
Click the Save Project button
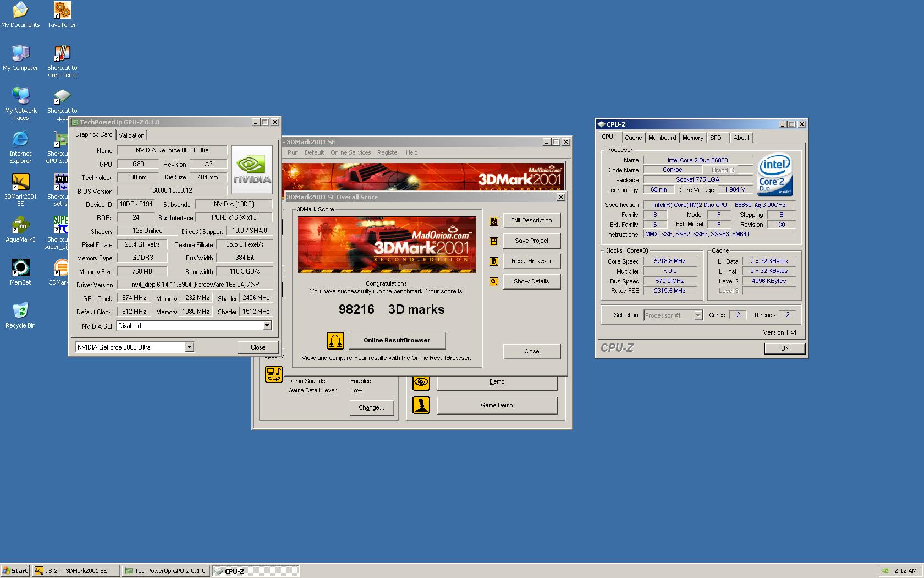(531, 241)
